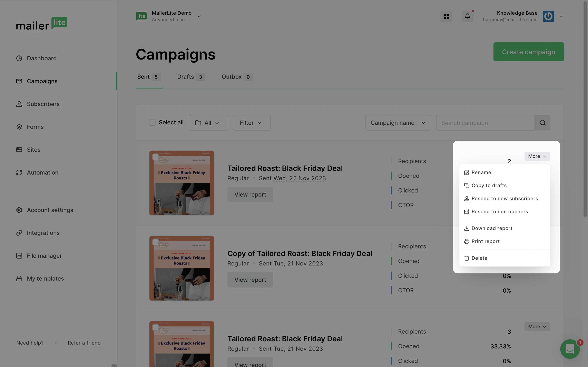This screenshot has height=367, width=588.
Task: Check the first Tailored Roast campaign checkbox
Action: [x=156, y=157]
